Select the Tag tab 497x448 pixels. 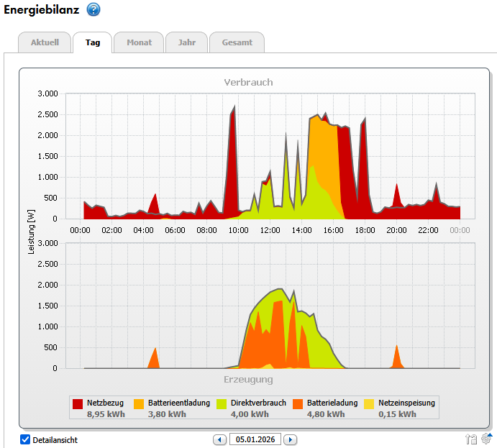(x=93, y=42)
